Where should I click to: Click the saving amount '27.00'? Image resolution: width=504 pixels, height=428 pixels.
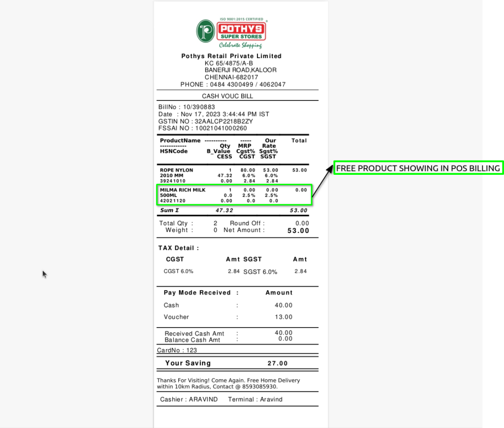278,363
